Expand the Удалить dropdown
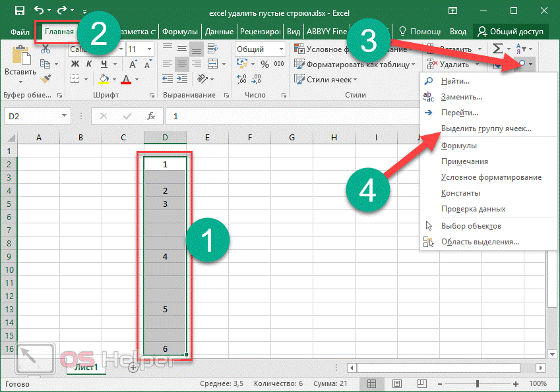Viewport: 560px width, 392px height. point(477,65)
